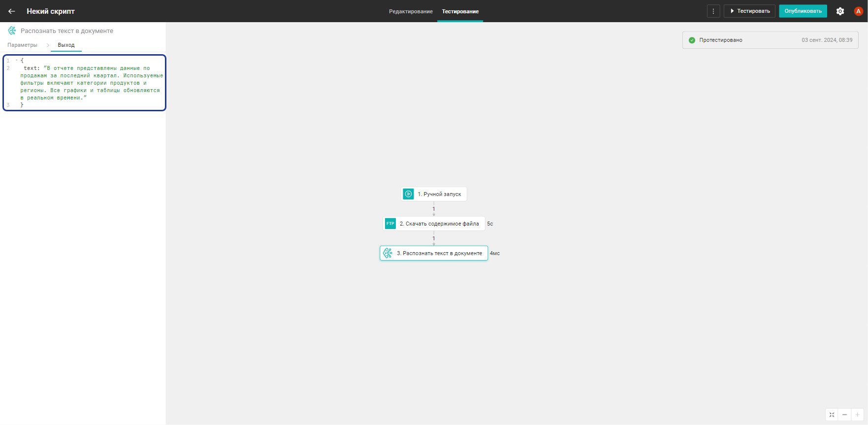The height and width of the screenshot is (425, 868).
Task: Open the Параметры tab
Action: 22,45
